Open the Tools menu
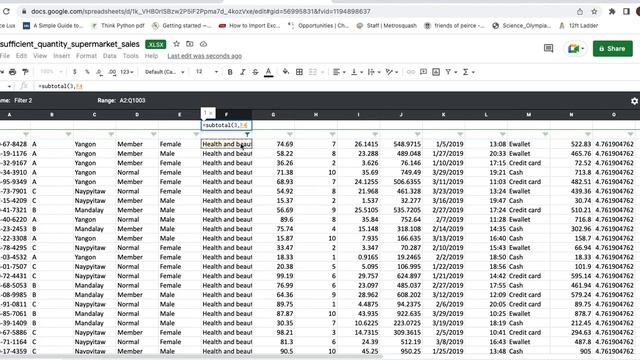The width and height of the screenshot is (640, 360). point(131,56)
